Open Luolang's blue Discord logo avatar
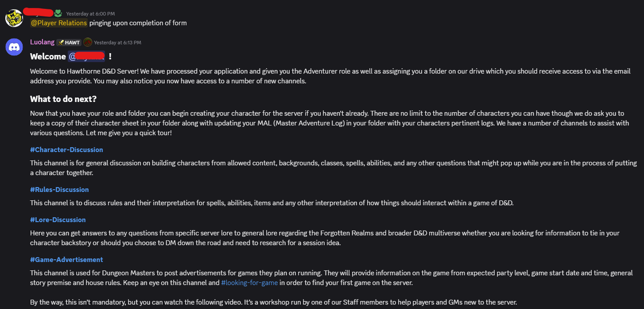The height and width of the screenshot is (309, 644). click(x=14, y=47)
